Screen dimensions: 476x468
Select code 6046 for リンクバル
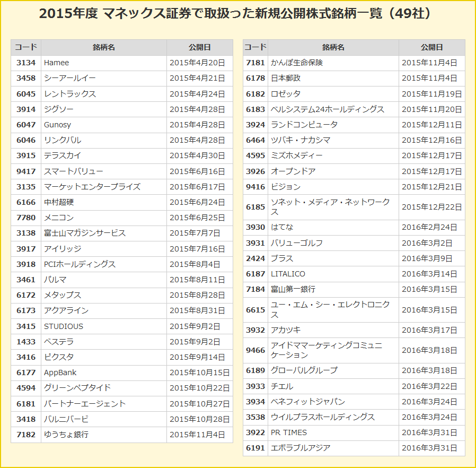coord(26,141)
